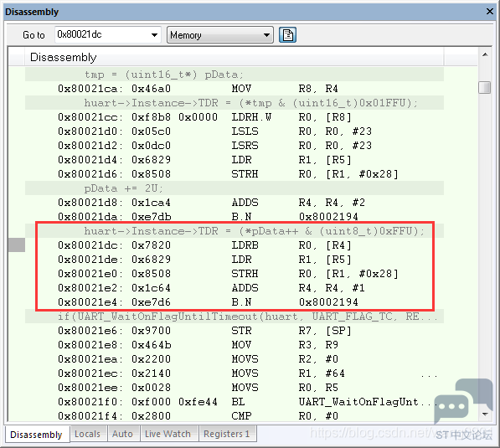Close the Disassembly window
Screen dimensions: 500x448
coord(489,12)
